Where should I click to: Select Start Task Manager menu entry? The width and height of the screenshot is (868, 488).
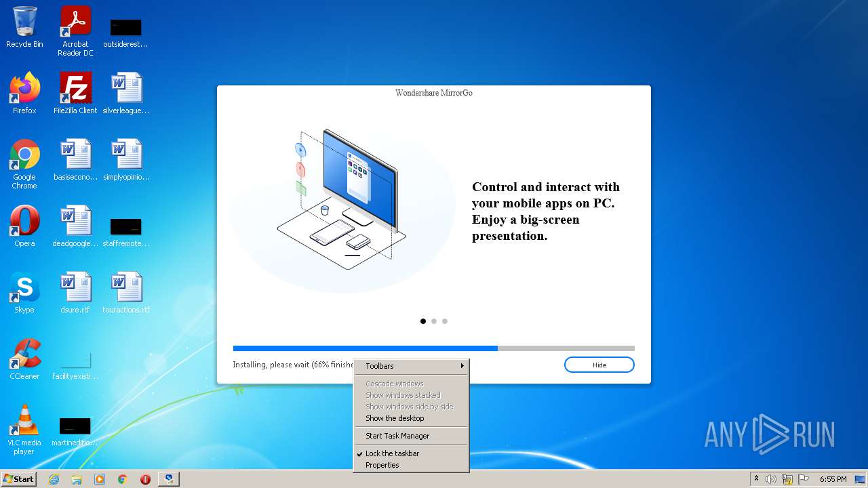411,436
